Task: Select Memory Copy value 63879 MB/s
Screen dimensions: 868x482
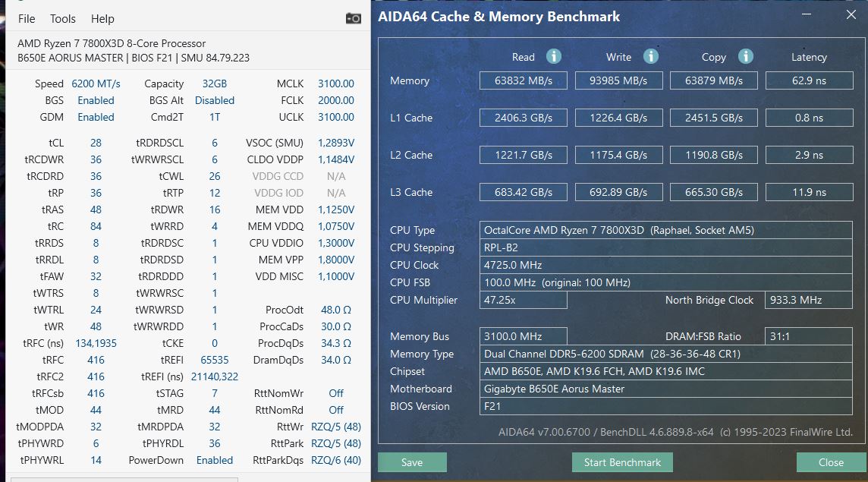Action: 713,80
